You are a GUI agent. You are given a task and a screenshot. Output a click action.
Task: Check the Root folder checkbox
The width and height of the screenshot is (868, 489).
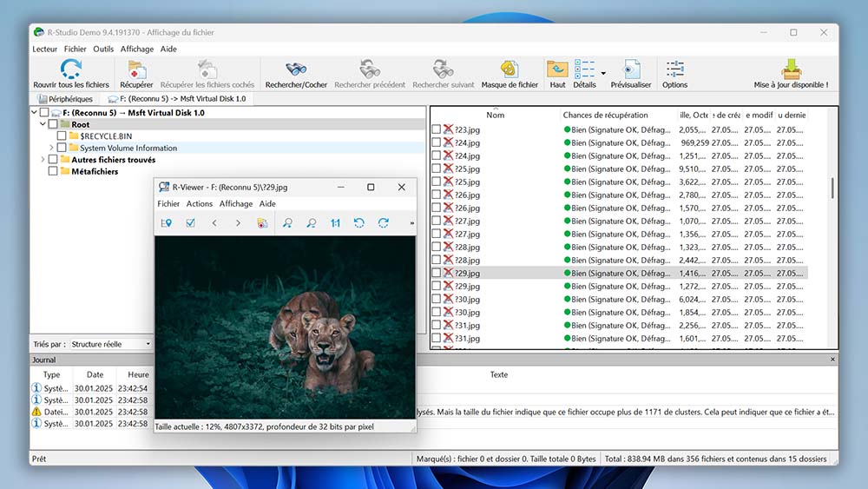[53, 124]
